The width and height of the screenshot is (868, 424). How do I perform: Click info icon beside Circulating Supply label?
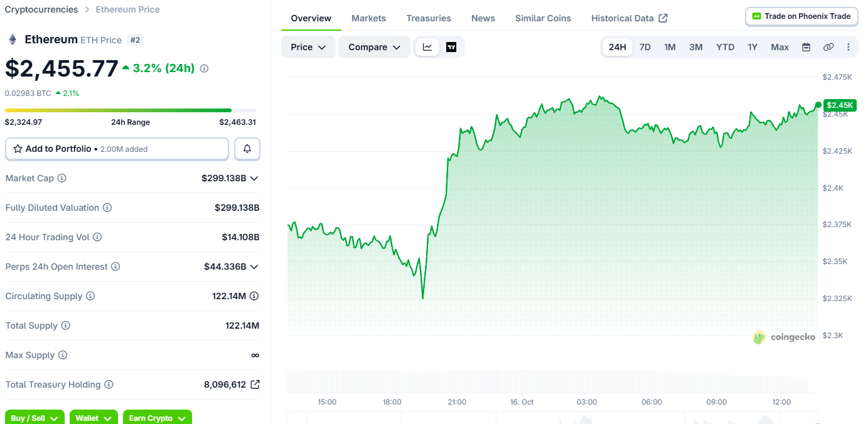point(90,296)
